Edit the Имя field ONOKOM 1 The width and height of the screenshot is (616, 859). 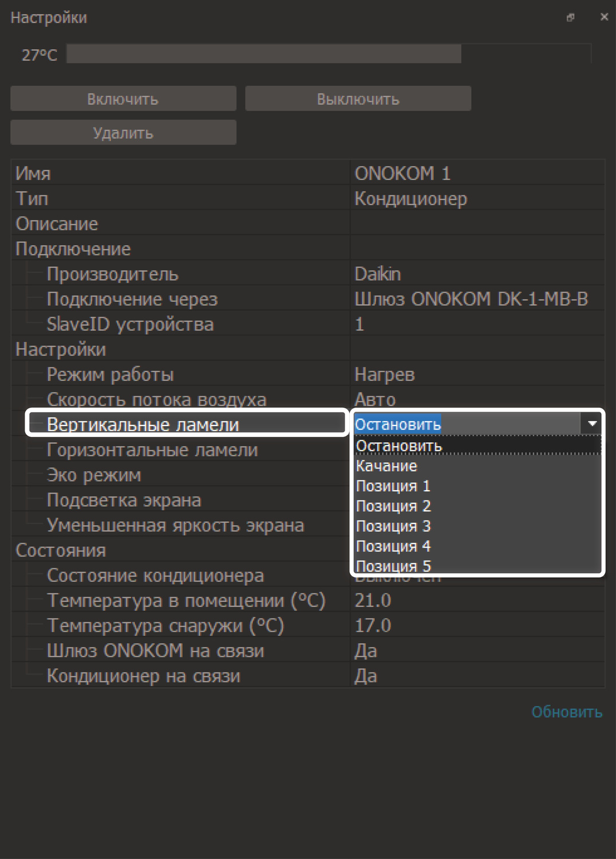[x=402, y=173]
